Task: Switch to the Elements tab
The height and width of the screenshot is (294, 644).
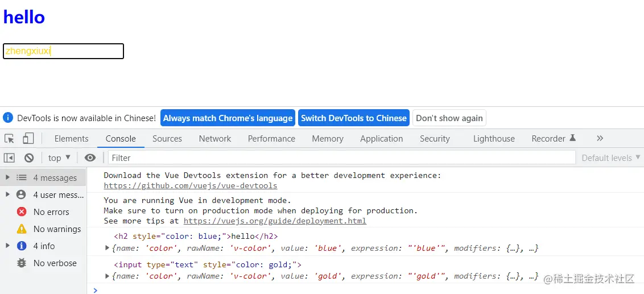Action: coord(71,139)
